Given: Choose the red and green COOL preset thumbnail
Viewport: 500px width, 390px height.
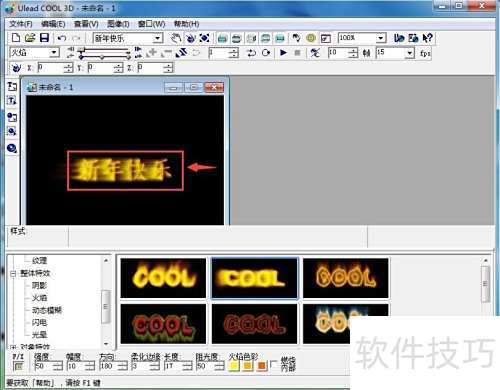Looking at the screenshot, I should pos(163,324).
